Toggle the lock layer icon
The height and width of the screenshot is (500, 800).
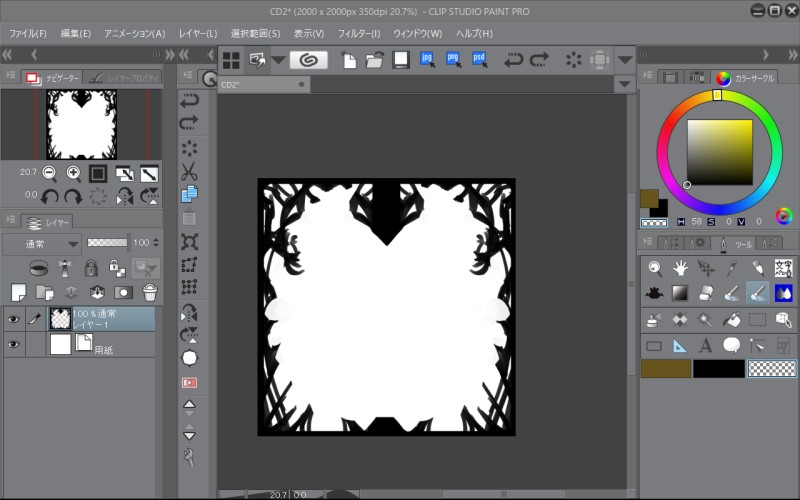pyautogui.click(x=91, y=268)
